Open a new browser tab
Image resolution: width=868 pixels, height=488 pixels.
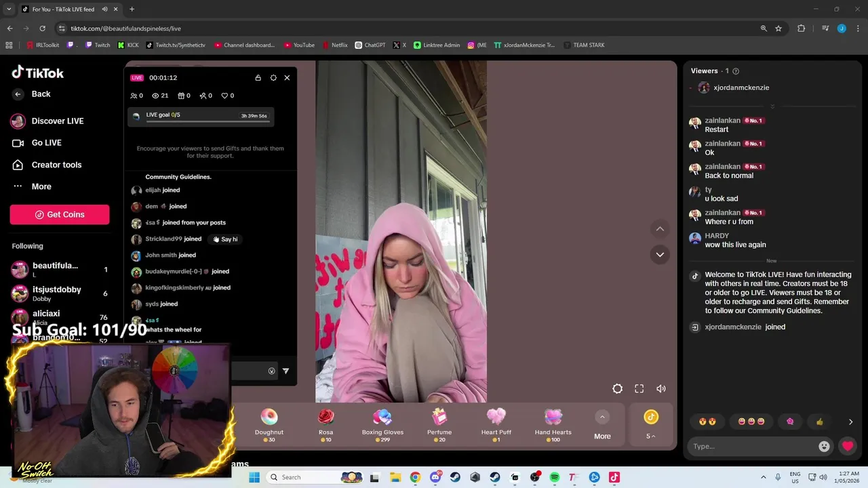(x=132, y=9)
